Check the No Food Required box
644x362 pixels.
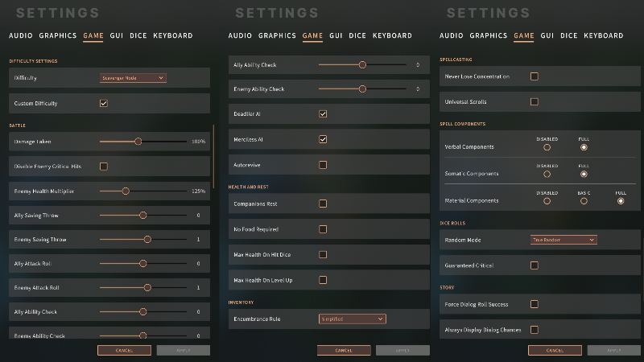pos(323,229)
